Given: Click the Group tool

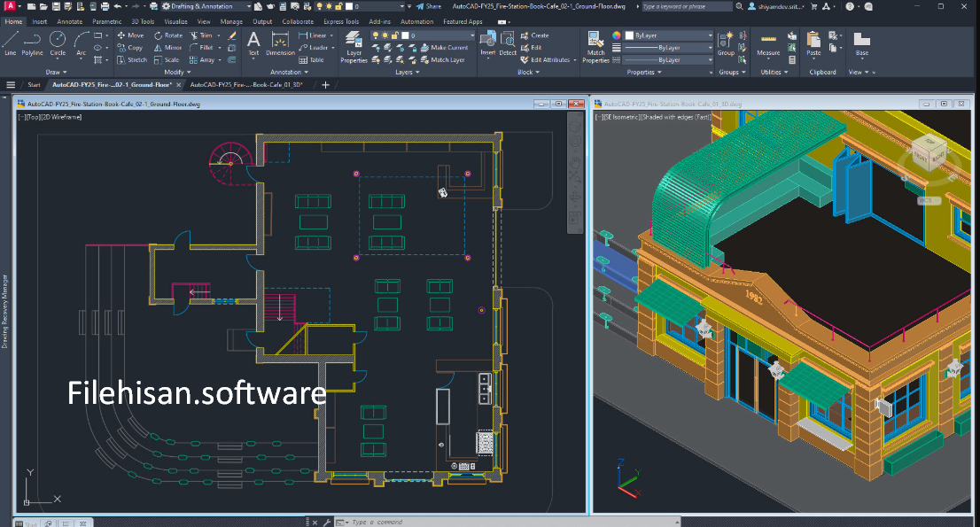Looking at the screenshot, I should (x=726, y=43).
